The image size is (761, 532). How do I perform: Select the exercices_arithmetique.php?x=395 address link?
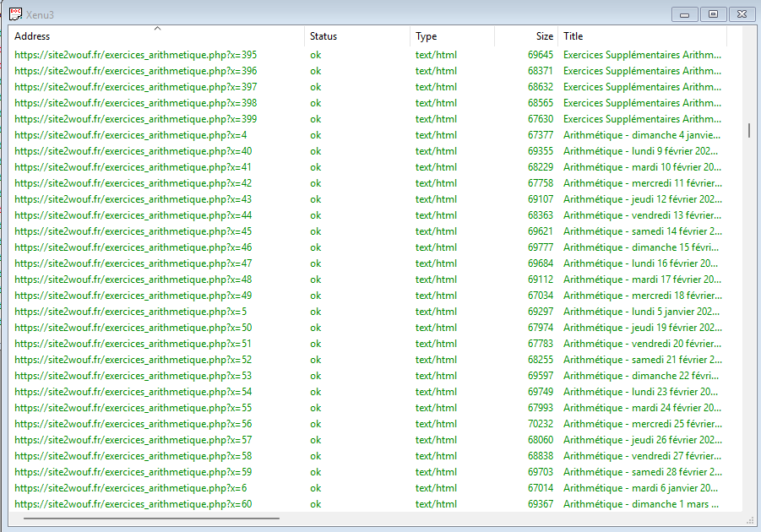pyautogui.click(x=136, y=55)
